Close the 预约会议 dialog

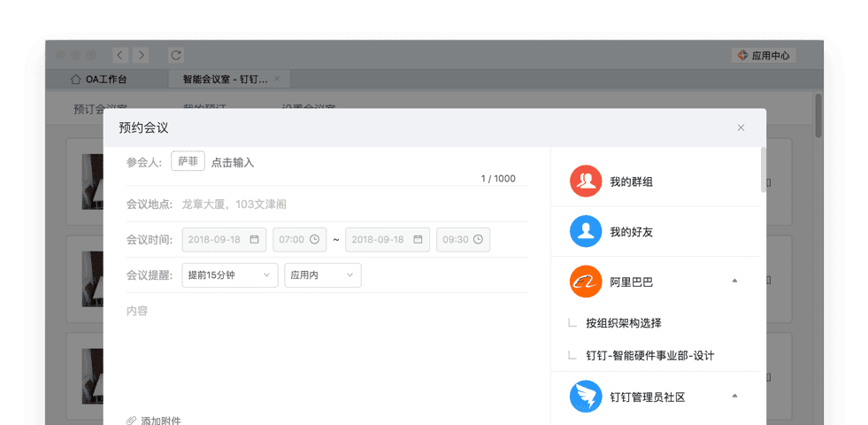741,127
